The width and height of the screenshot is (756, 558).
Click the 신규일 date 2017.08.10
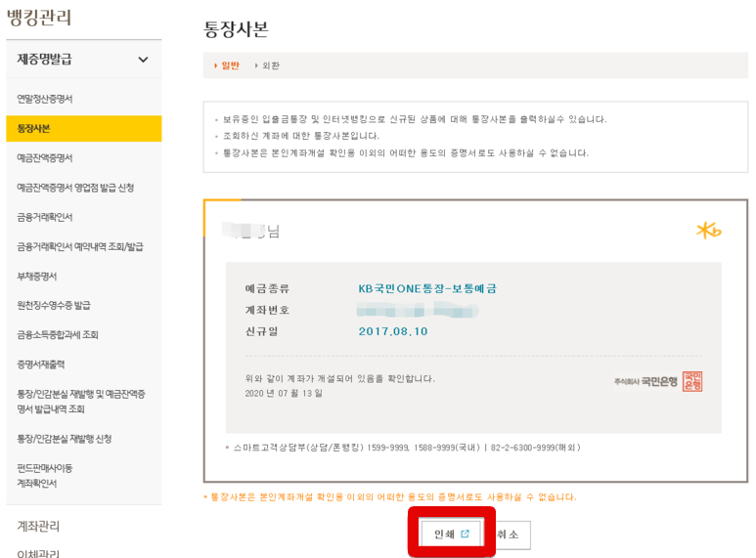pos(393,331)
